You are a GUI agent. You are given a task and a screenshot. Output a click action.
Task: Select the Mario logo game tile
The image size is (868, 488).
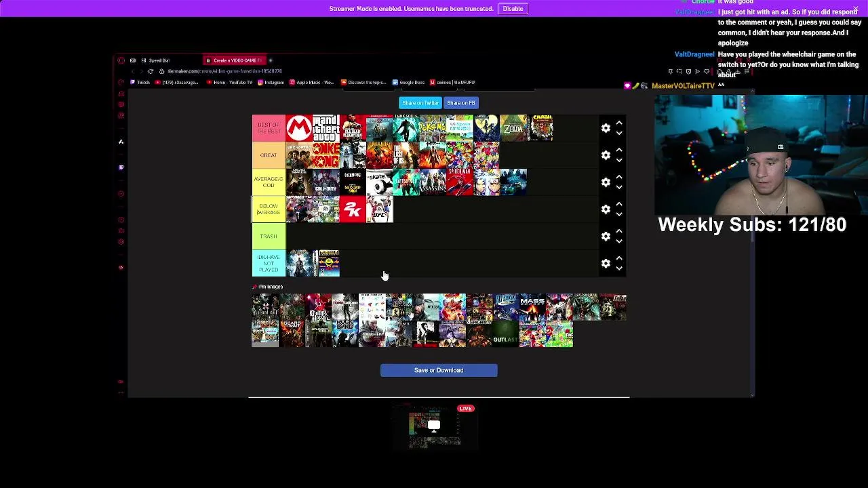(299, 128)
